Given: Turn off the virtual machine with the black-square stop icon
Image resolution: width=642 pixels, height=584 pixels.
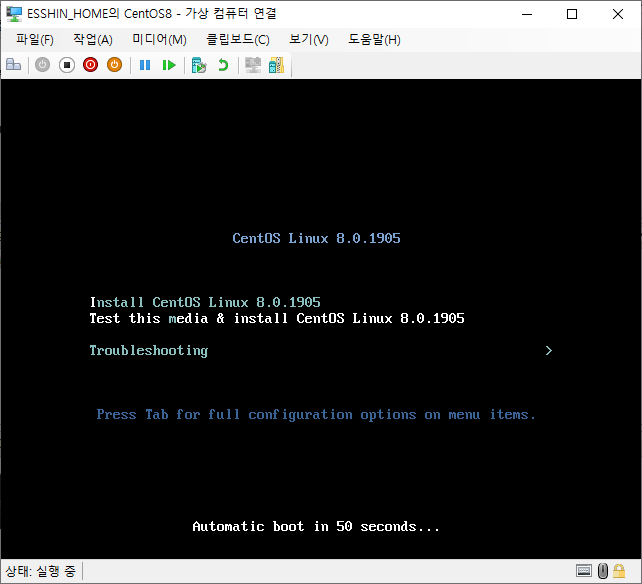Looking at the screenshot, I should click(x=67, y=65).
